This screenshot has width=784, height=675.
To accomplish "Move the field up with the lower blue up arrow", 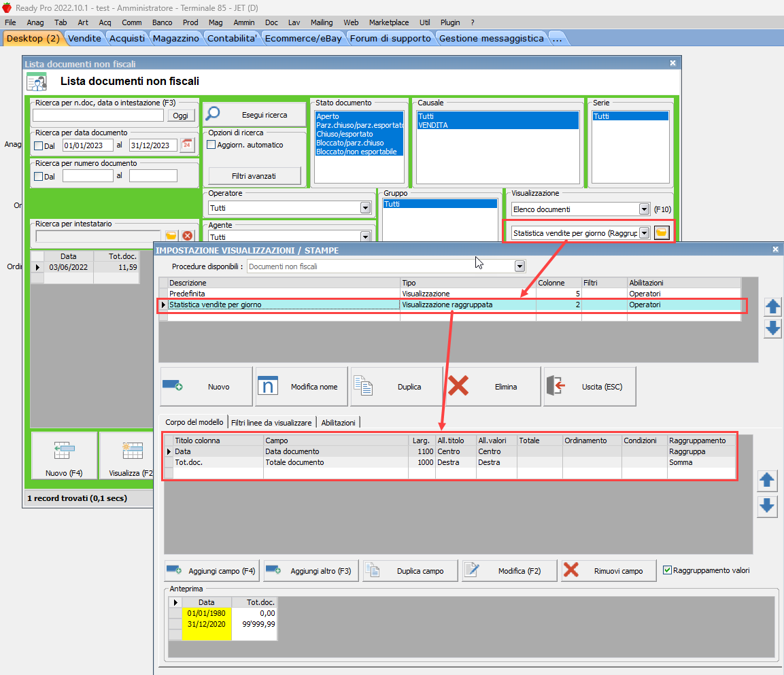I will click(767, 480).
